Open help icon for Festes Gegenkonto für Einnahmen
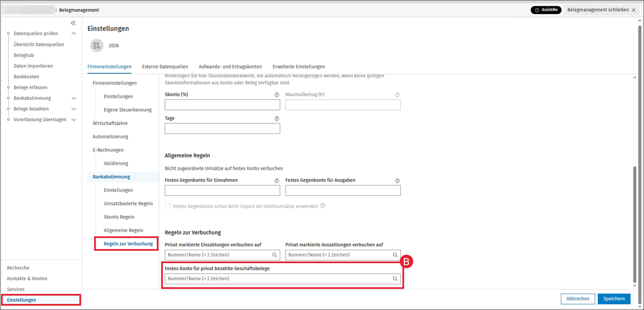Image resolution: width=644 pixels, height=310 pixels. [276, 180]
